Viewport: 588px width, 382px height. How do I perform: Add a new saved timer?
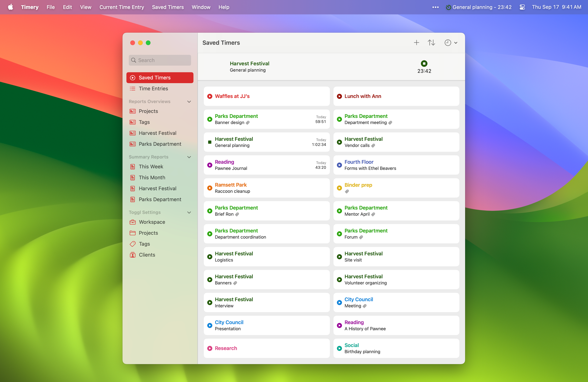[x=416, y=43]
